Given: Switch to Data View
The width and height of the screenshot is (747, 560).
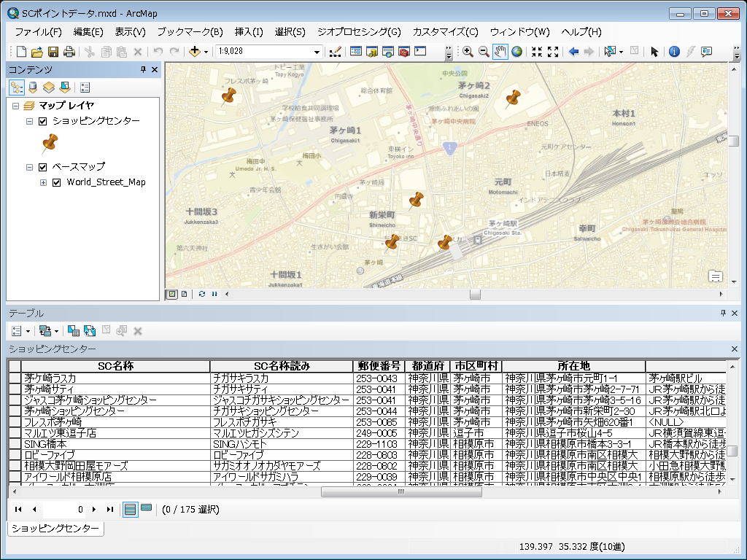Looking at the screenshot, I should pos(172,295).
